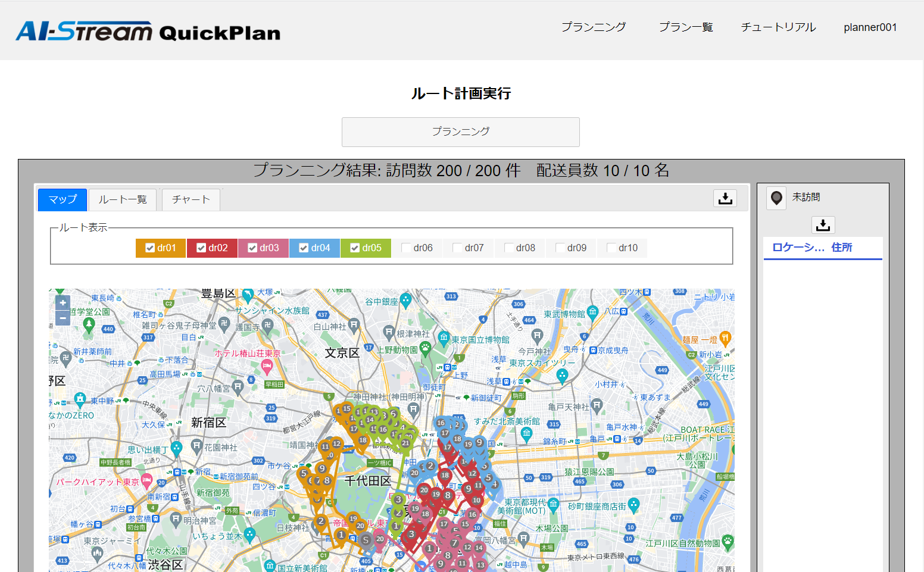
Task: Click the map zoom in plus button
Action: click(63, 303)
